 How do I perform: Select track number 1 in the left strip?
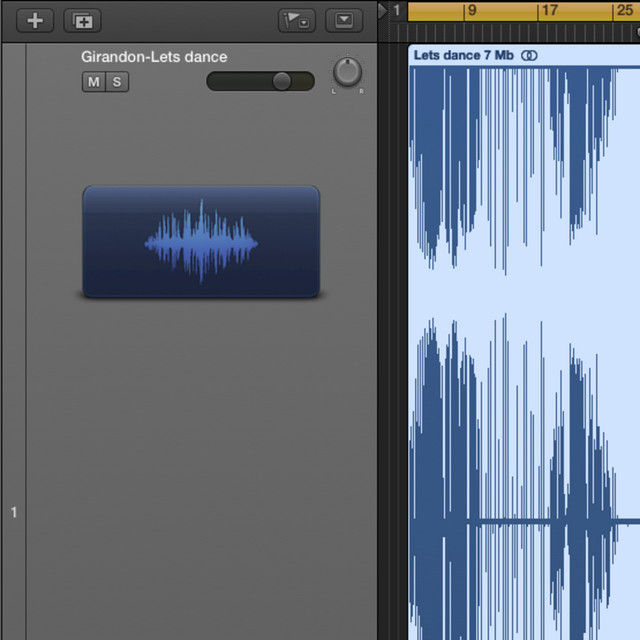coord(14,512)
